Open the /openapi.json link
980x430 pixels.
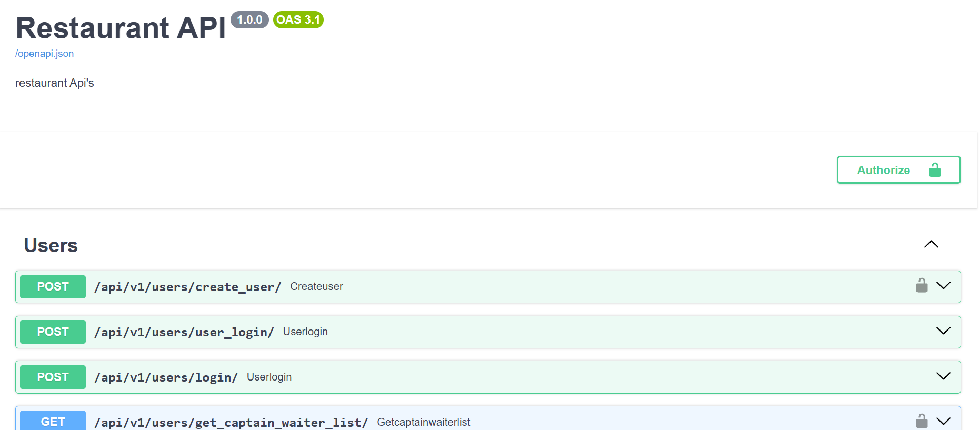[x=45, y=54]
